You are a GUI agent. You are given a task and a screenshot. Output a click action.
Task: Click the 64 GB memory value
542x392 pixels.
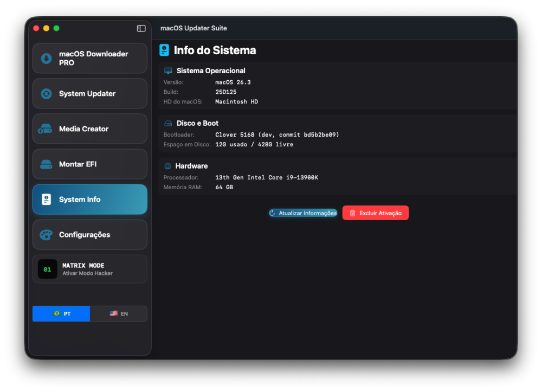[x=224, y=188]
